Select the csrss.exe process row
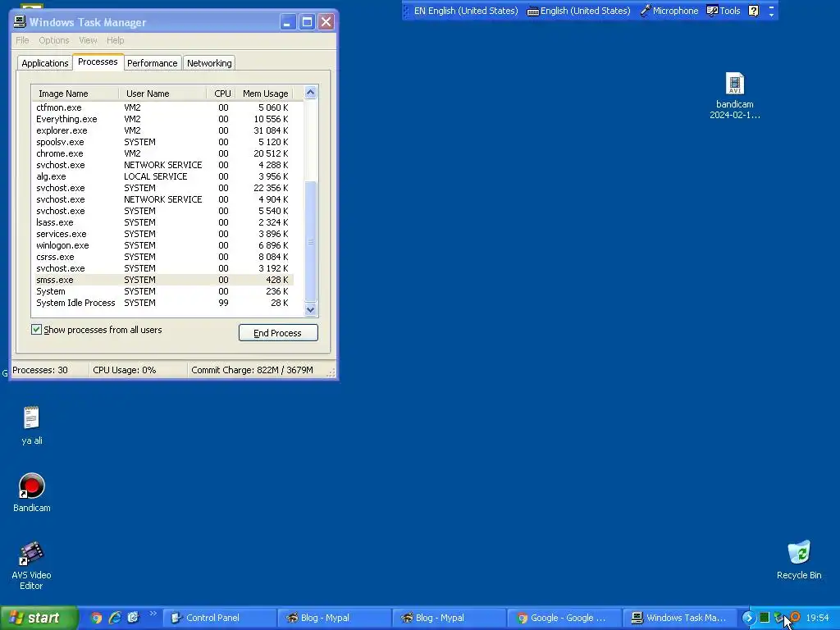840x630 pixels. 163,257
